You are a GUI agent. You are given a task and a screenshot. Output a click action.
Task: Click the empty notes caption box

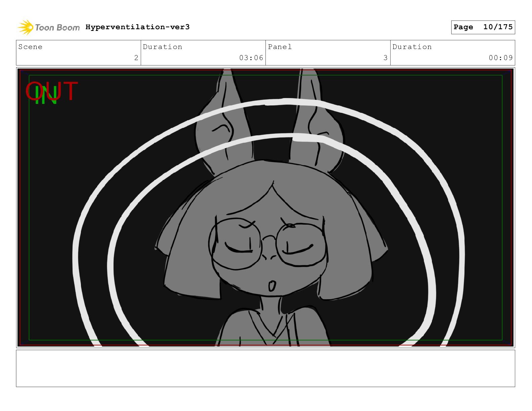click(x=266, y=368)
